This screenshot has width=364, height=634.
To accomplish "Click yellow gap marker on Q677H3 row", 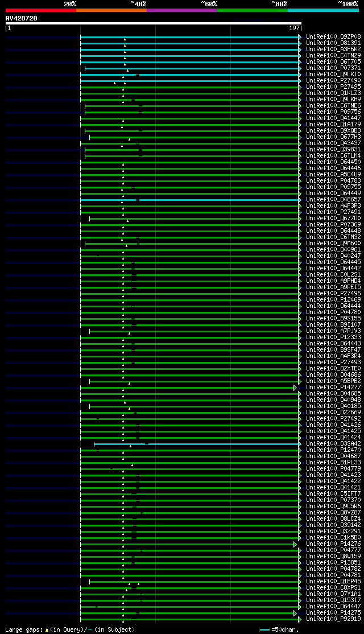I will pos(129,139).
